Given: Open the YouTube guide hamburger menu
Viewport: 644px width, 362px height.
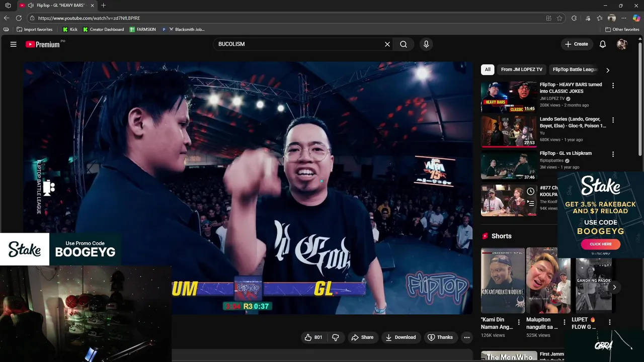Looking at the screenshot, I should [14, 44].
